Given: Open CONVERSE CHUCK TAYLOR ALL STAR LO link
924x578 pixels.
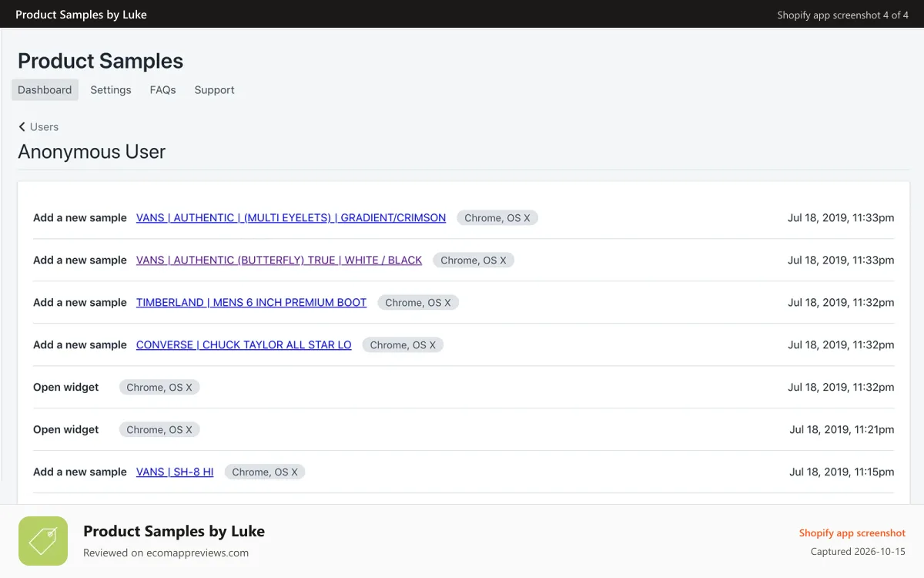Looking at the screenshot, I should pos(243,344).
